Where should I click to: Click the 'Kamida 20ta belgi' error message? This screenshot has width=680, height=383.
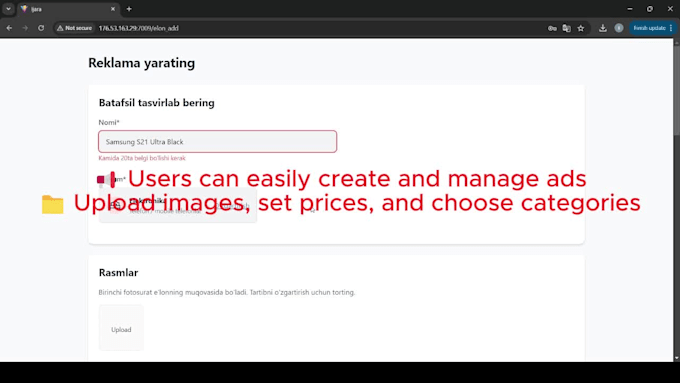tap(142, 158)
